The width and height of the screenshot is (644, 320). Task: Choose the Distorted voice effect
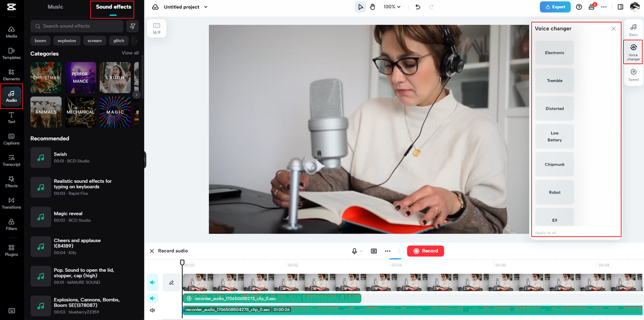pos(555,109)
